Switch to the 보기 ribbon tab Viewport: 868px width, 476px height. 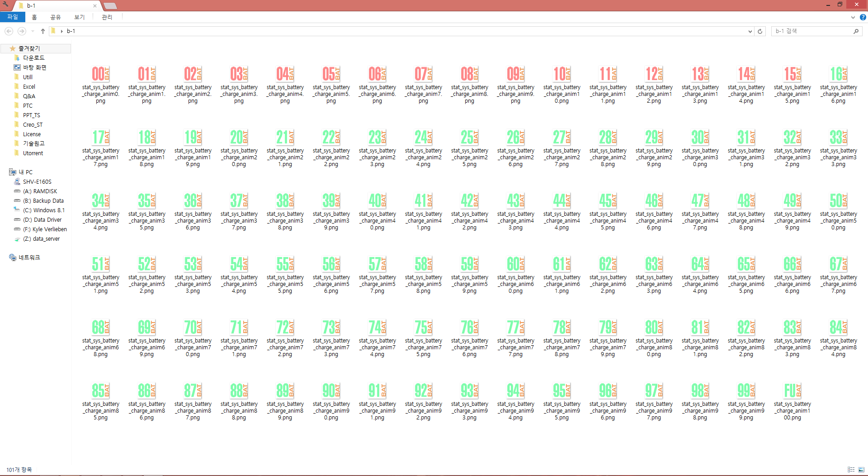tap(80, 17)
